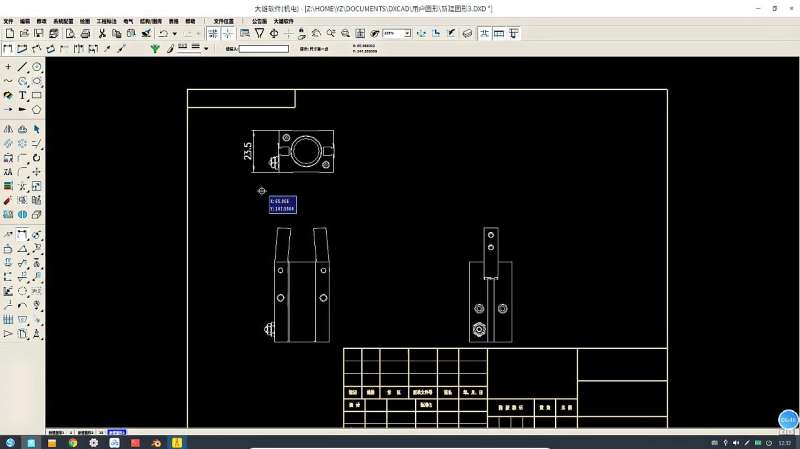Select the scissors Cut icon
800x449 pixels.
(x=102, y=33)
